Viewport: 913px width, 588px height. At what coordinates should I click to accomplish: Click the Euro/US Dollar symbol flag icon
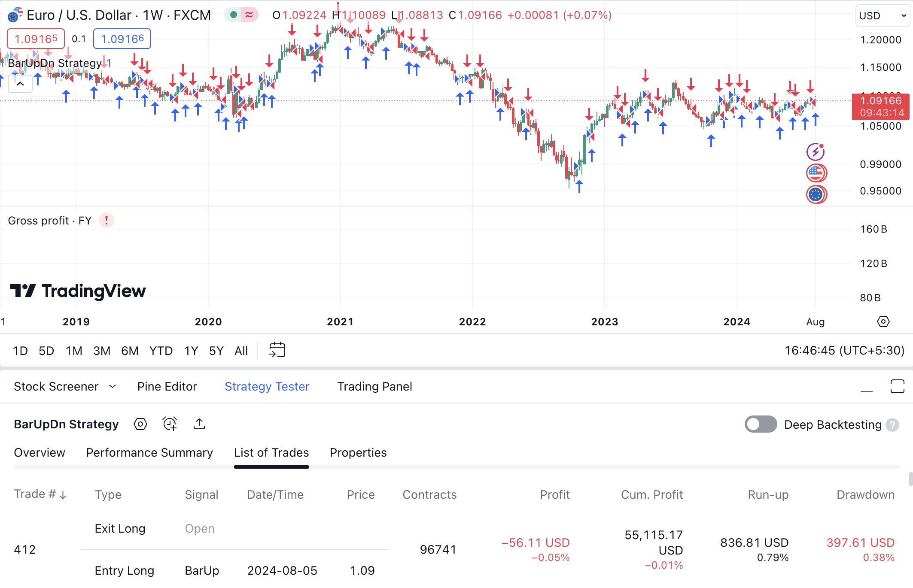pos(15,15)
